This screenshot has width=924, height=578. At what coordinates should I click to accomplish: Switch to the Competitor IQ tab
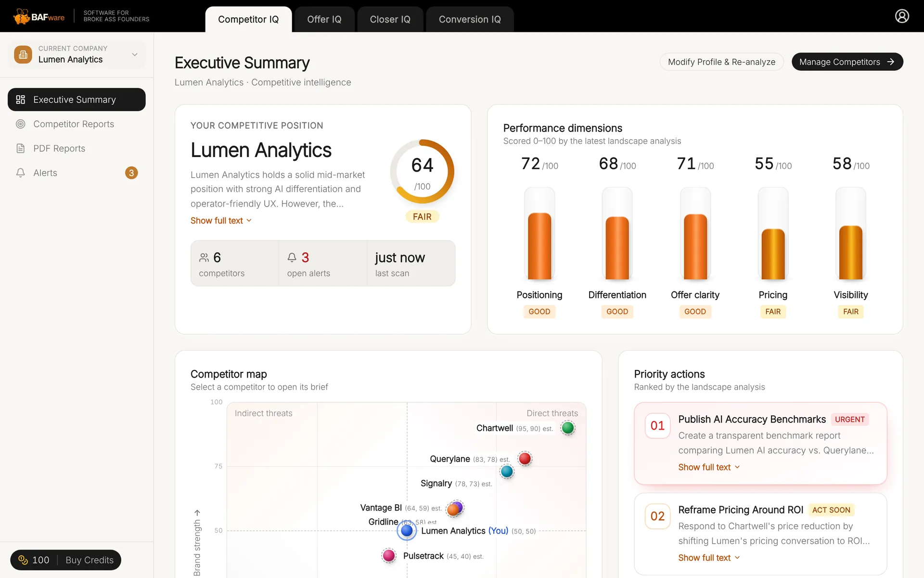point(248,19)
